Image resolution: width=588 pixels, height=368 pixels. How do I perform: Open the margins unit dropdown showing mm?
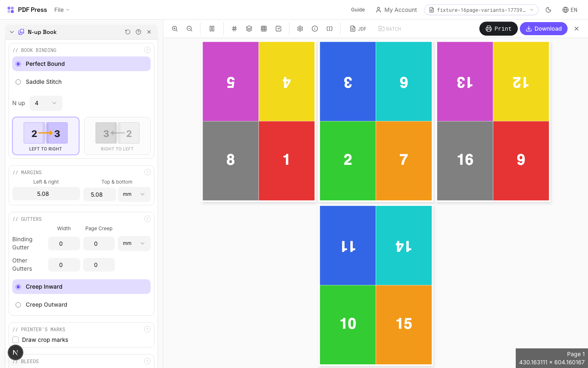click(x=134, y=195)
